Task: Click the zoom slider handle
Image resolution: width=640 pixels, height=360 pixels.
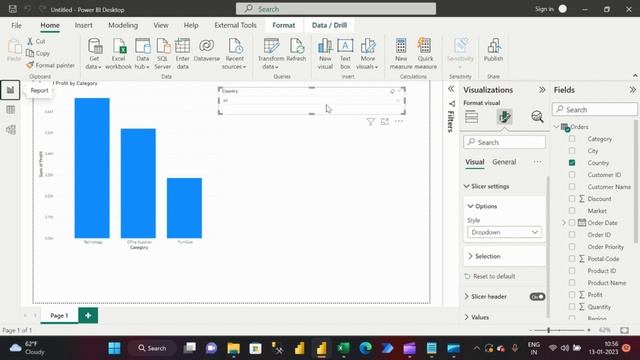Action: tap(549, 330)
